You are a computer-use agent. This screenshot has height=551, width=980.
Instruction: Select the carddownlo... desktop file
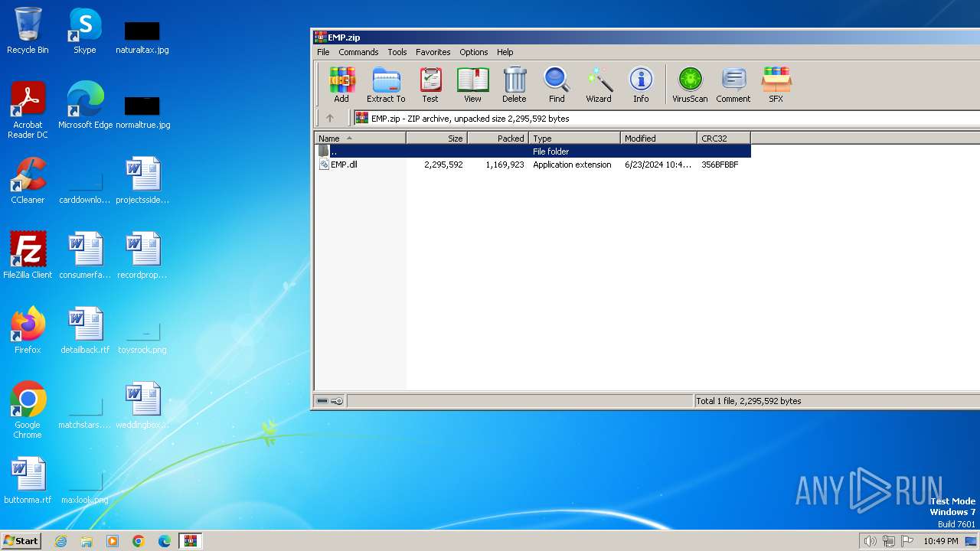[x=85, y=188]
